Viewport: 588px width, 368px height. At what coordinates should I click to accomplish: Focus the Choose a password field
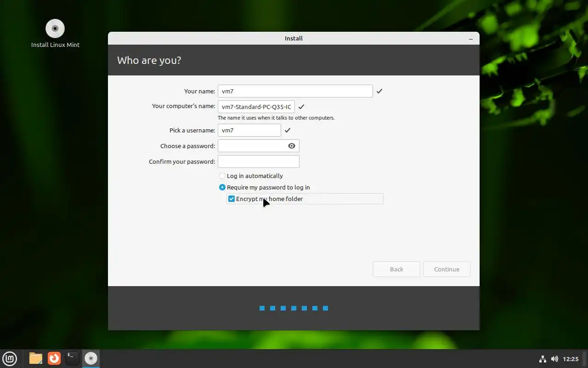pyautogui.click(x=258, y=146)
